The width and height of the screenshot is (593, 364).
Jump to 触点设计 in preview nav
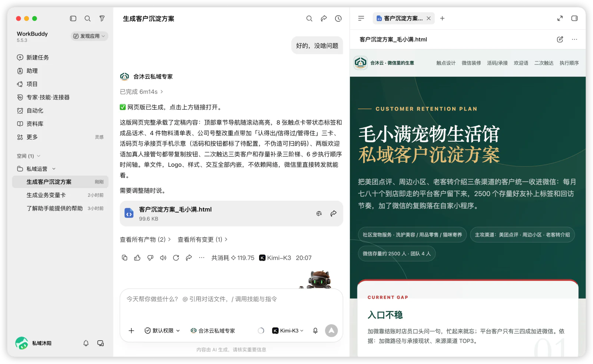[x=446, y=63]
